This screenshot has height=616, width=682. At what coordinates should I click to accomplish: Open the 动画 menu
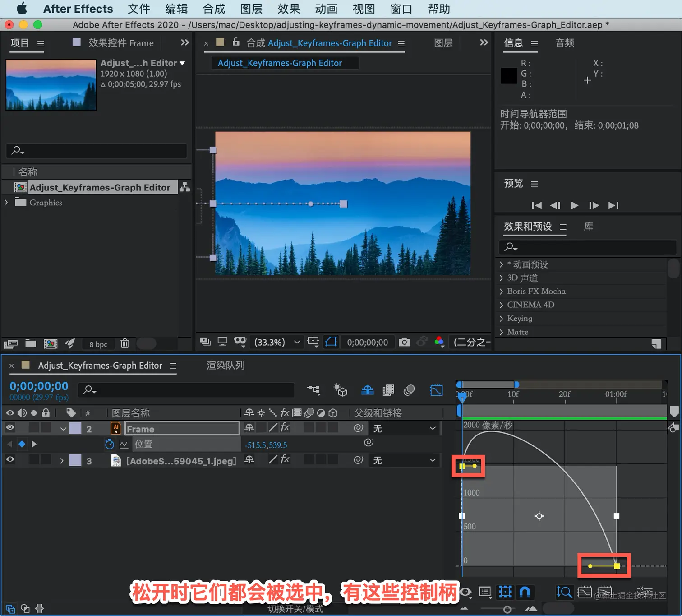coord(326,9)
